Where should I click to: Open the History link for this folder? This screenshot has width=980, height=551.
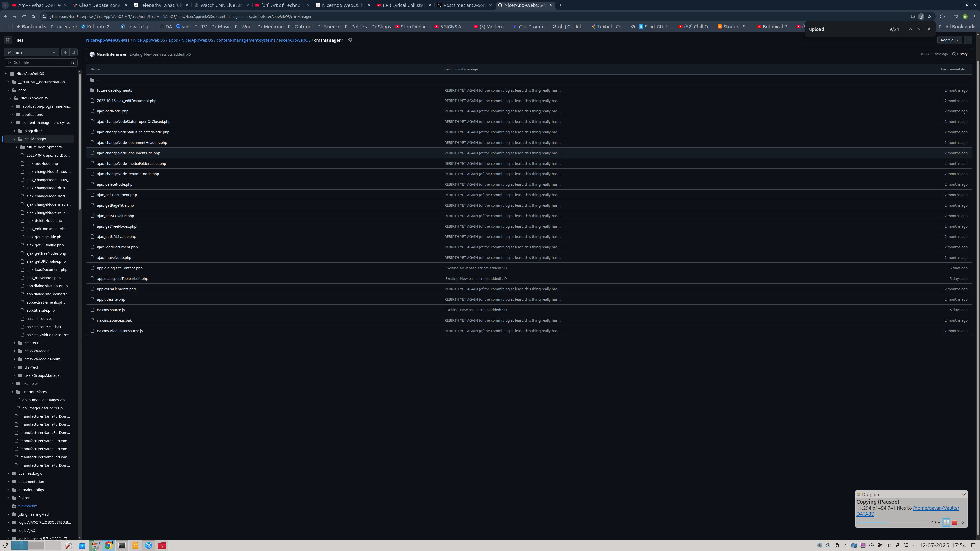point(960,54)
